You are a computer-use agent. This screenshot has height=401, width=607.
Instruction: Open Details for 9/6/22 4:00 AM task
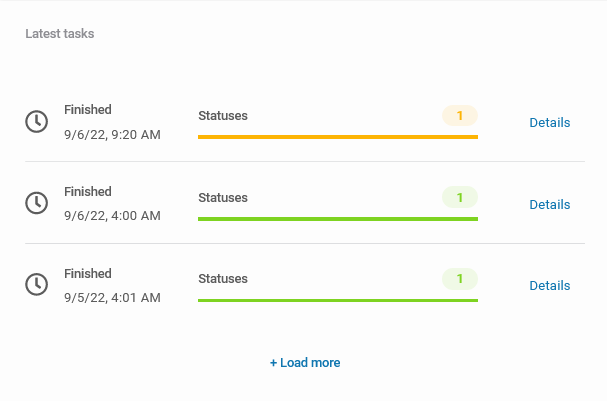coord(549,205)
